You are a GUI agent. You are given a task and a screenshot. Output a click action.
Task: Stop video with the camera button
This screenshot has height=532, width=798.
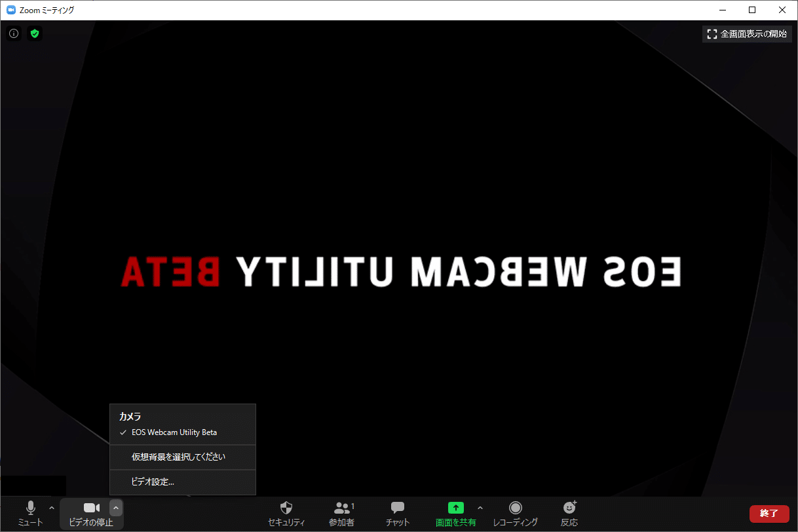click(91, 514)
